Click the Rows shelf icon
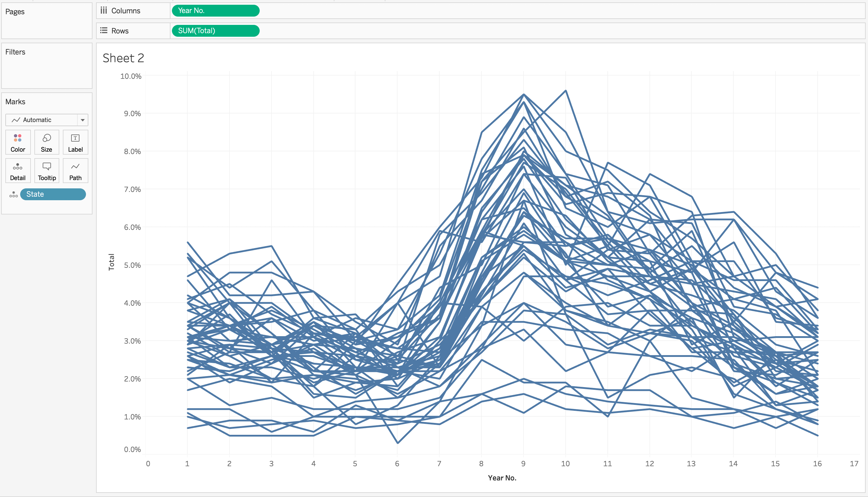 click(x=104, y=31)
